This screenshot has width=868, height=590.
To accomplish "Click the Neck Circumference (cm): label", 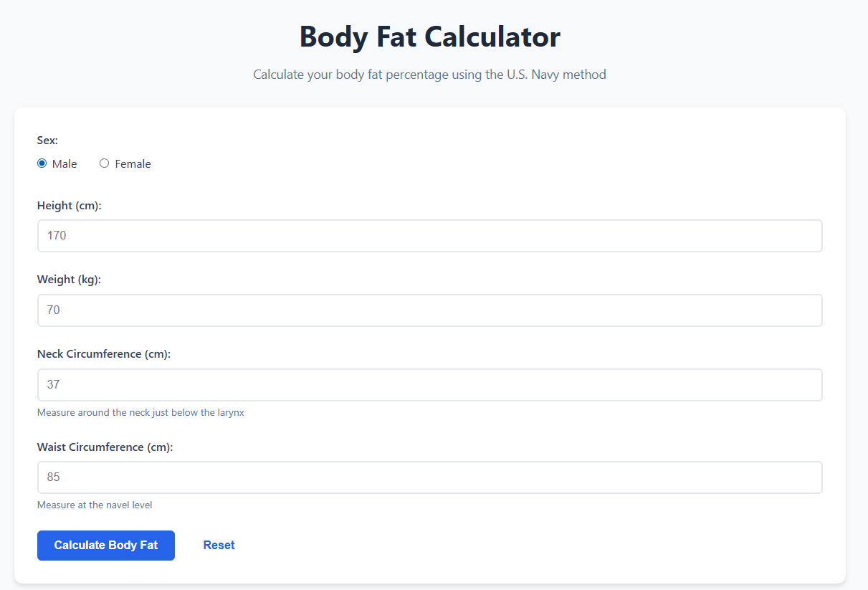I will pos(103,353).
